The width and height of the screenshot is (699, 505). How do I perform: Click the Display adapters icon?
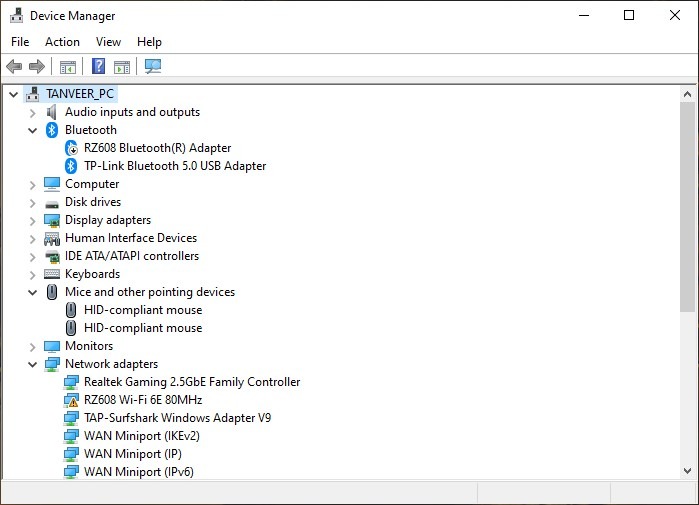52,220
